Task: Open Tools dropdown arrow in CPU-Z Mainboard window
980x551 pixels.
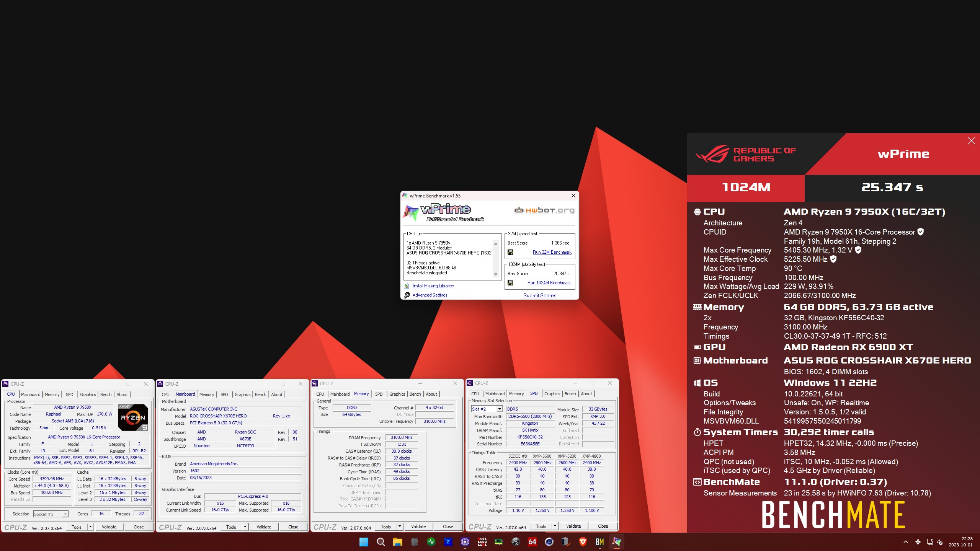Action: point(245,527)
